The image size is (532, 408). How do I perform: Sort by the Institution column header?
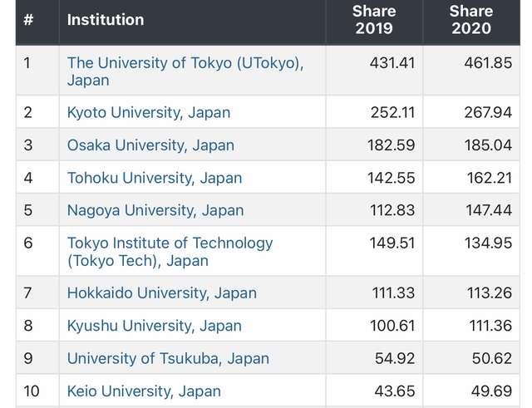click(x=106, y=19)
